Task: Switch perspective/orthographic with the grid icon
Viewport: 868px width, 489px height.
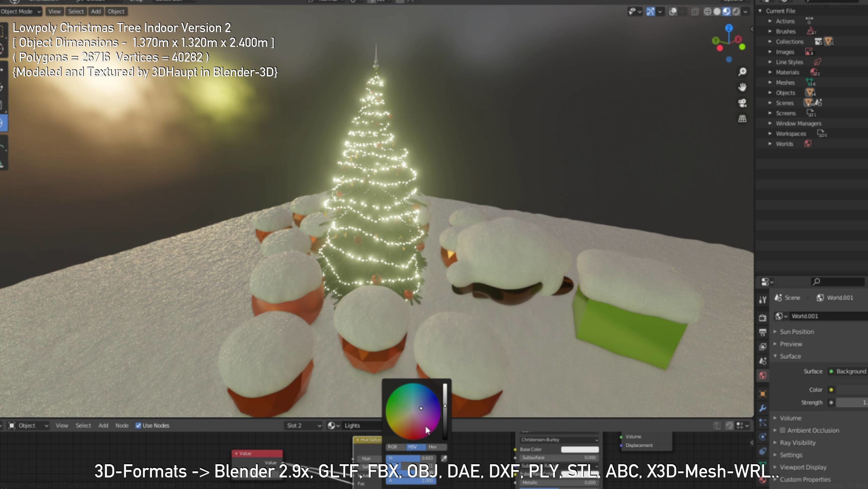Action: click(x=742, y=119)
